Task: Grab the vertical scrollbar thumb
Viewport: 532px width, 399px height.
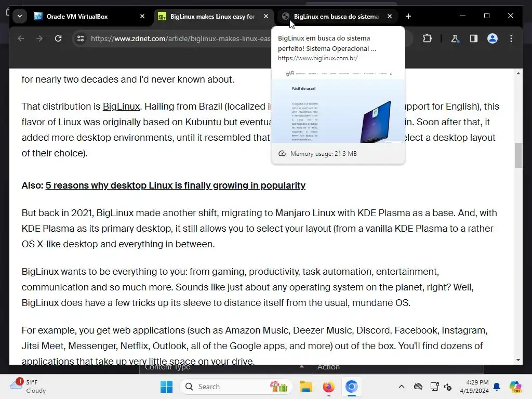Action: coord(518,155)
